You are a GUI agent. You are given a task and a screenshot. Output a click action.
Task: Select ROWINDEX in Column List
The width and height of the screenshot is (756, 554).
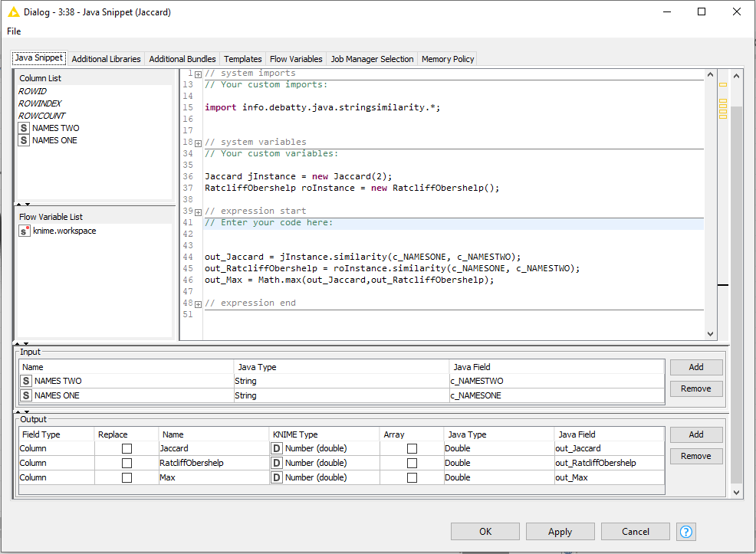pyautogui.click(x=40, y=103)
